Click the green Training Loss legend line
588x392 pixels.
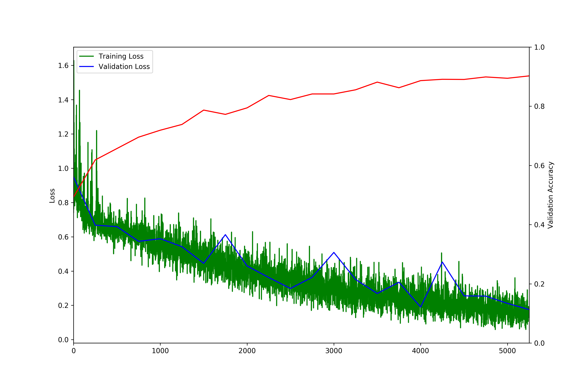(x=87, y=56)
